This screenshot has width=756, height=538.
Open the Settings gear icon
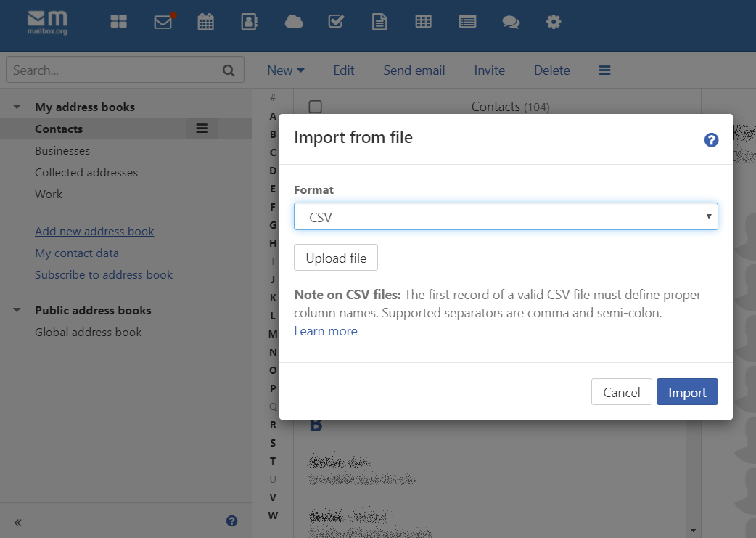554,22
